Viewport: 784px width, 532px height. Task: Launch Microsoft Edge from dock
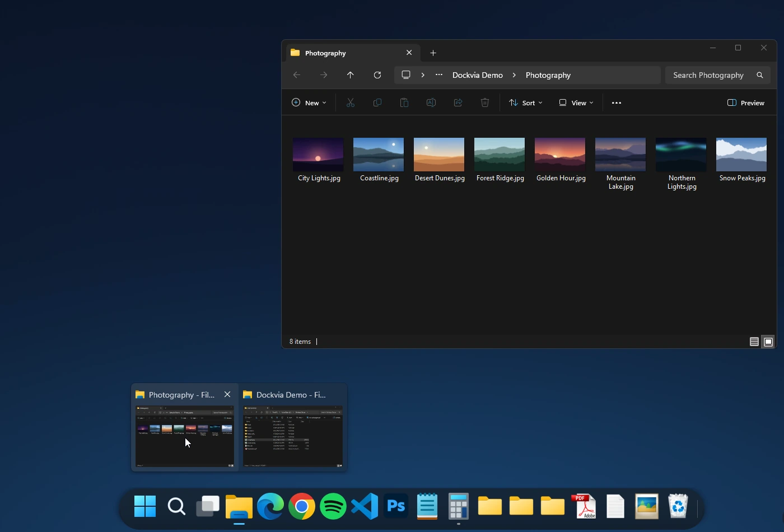[x=270, y=506]
